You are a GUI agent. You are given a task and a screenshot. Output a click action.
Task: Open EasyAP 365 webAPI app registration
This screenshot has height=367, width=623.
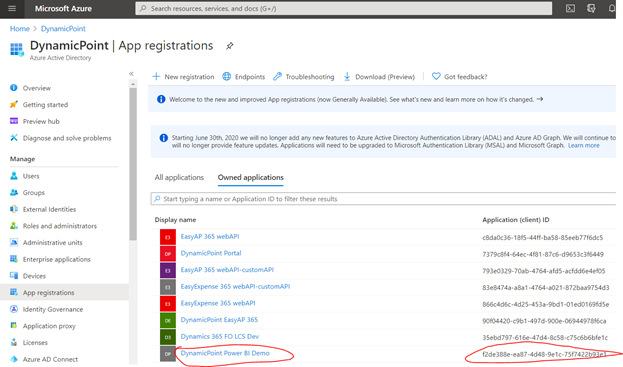210,237
